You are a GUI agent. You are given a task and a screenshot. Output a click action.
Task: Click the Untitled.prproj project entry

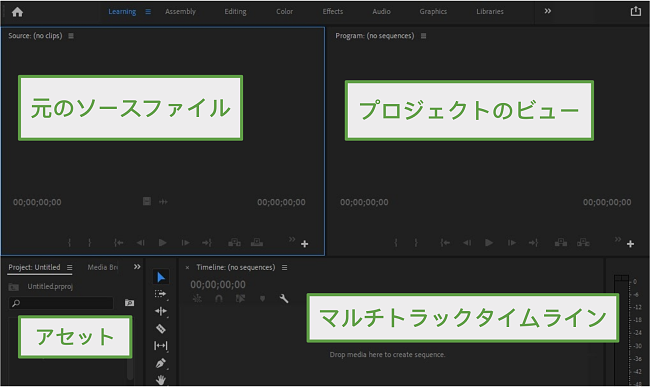point(50,286)
